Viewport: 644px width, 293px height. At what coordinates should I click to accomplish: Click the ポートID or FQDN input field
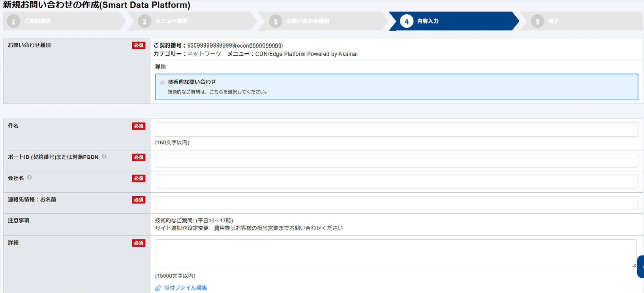[x=396, y=161]
